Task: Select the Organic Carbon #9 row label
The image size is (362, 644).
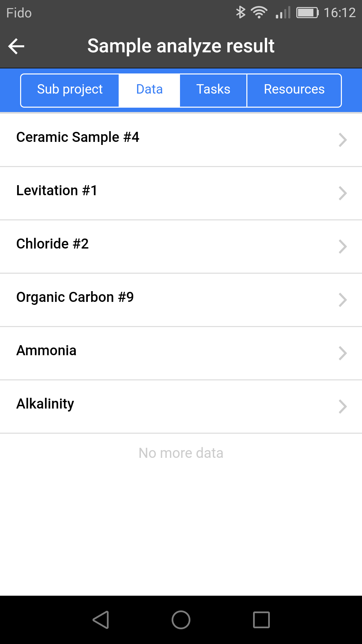Action: 75,298
